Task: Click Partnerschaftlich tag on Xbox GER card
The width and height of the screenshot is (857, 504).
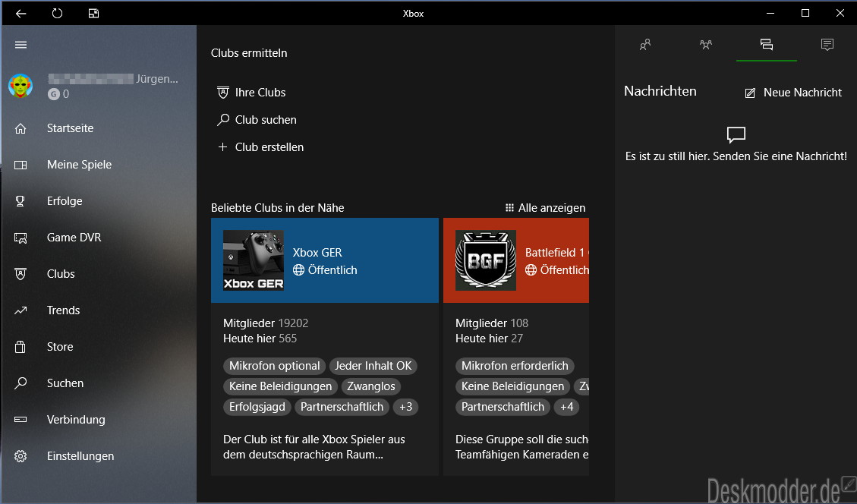Action: 342,407
